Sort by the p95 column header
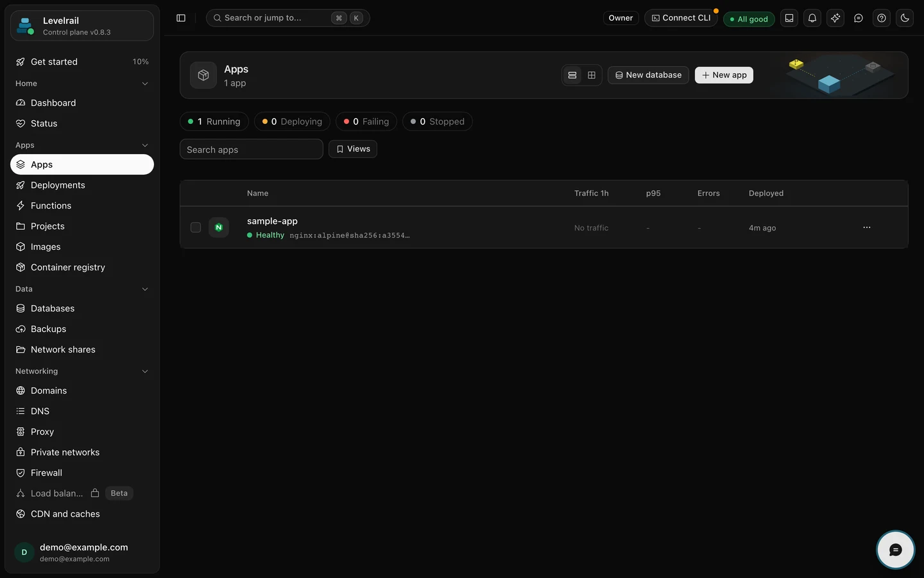The height and width of the screenshot is (578, 924). 653,193
